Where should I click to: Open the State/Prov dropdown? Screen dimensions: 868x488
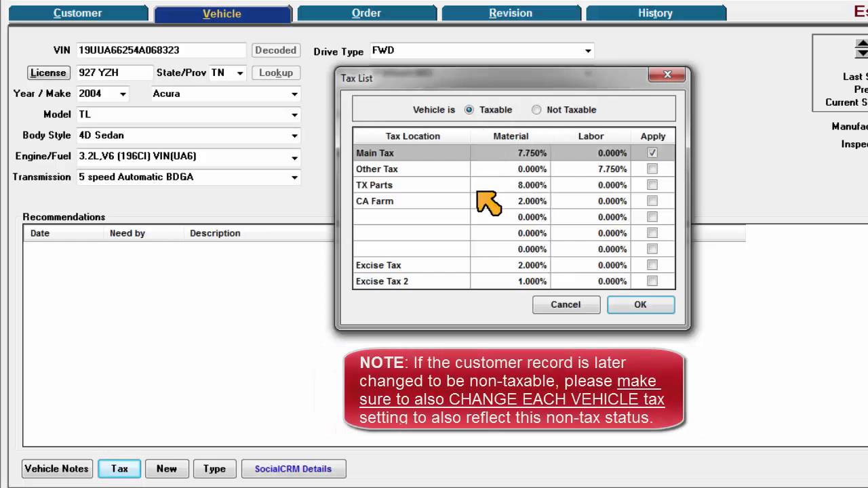coord(239,73)
